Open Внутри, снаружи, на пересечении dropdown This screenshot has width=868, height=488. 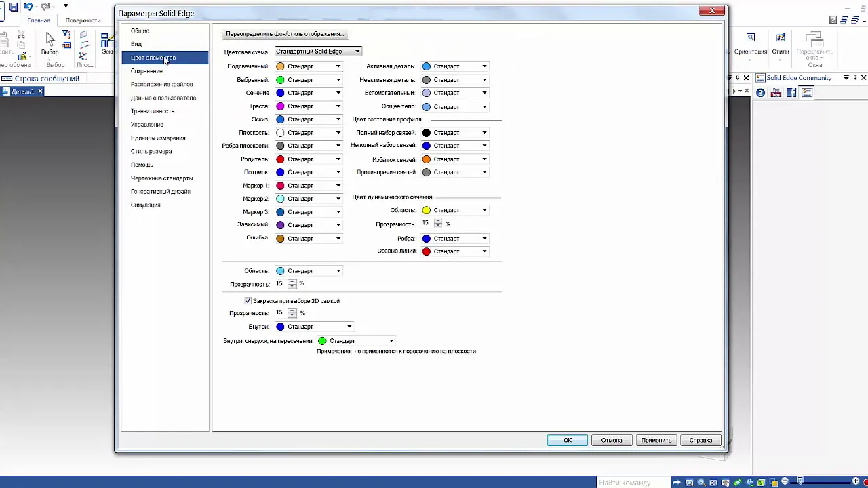356,341
